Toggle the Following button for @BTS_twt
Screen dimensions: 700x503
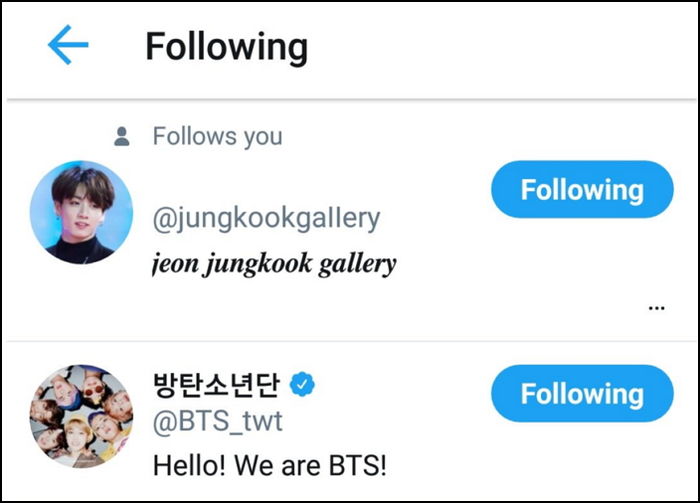click(x=582, y=393)
